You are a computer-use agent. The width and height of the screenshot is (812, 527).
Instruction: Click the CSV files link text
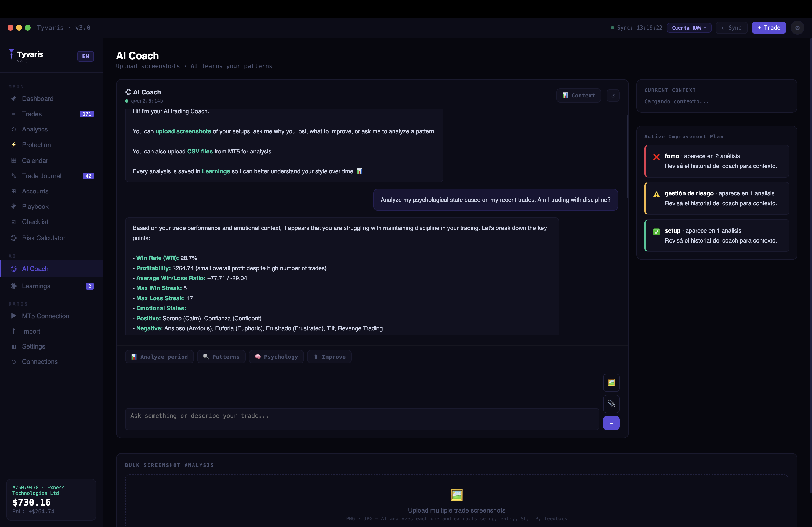pos(200,151)
